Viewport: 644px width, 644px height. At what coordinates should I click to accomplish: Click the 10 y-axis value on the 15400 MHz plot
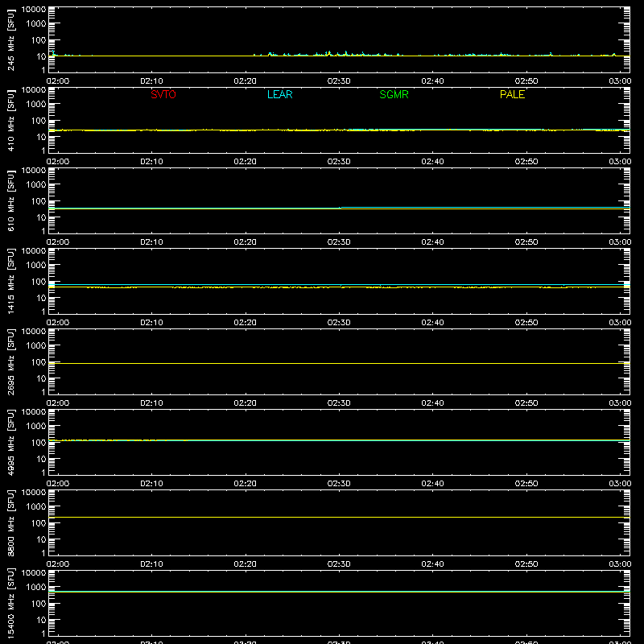pos(41,620)
